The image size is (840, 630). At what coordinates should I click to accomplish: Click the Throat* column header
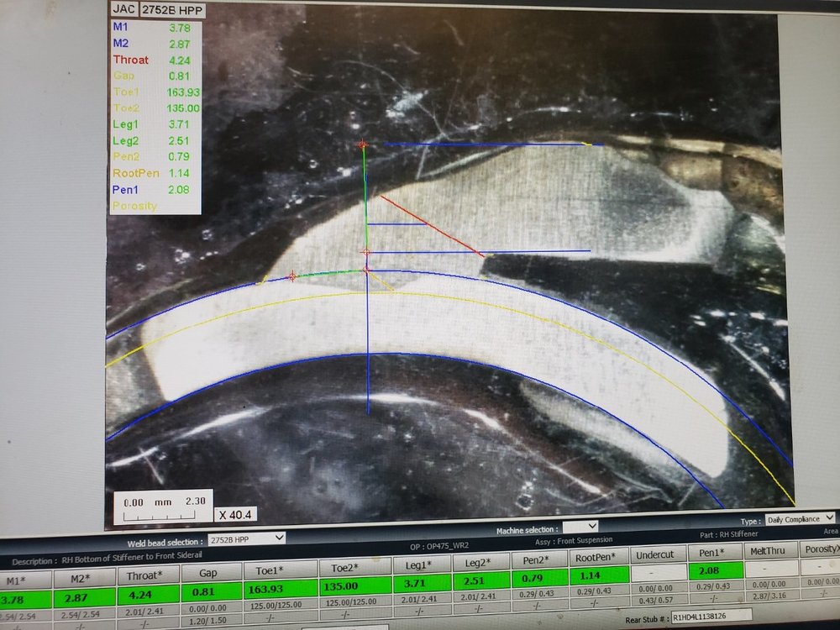(x=146, y=576)
